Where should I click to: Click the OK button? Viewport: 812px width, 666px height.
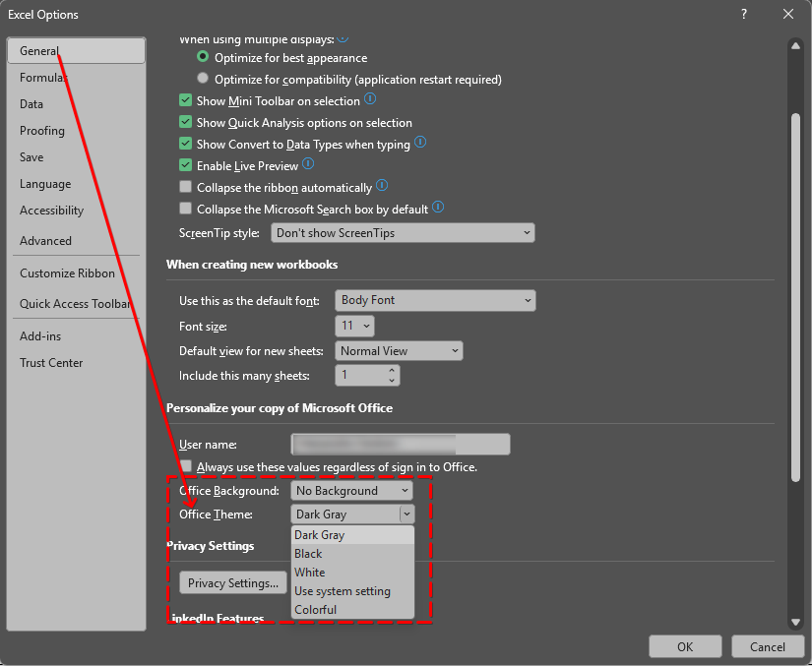tap(685, 647)
